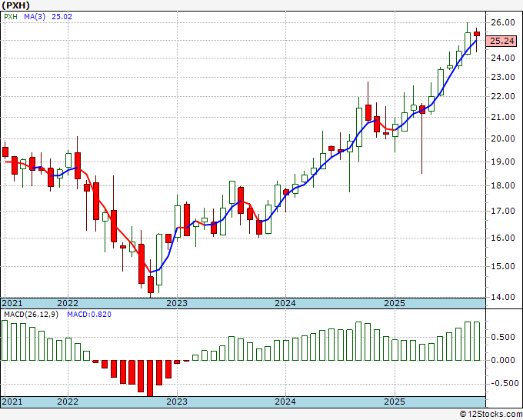Click the 0.500 MACD axis label

pos(503,337)
